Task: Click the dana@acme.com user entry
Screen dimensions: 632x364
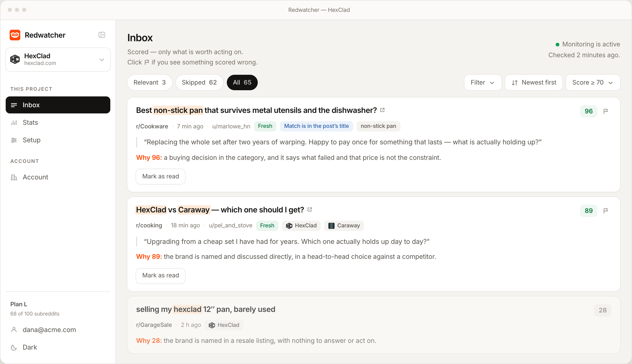Action: pos(58,330)
